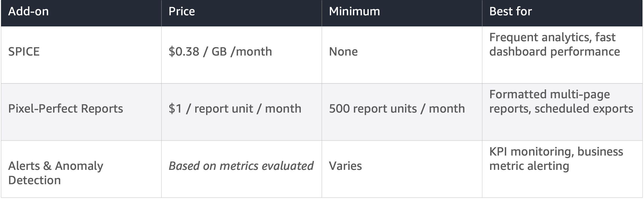Click the Varies minimum cell
This screenshot has width=644, height=199.
[345, 166]
